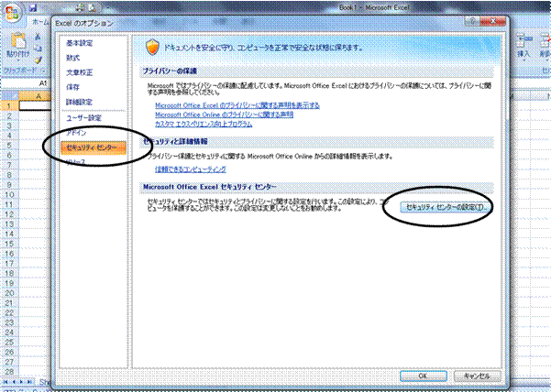
Task: Click the print preview icon in Quick Access Toolbar
Action: click(92, 7)
